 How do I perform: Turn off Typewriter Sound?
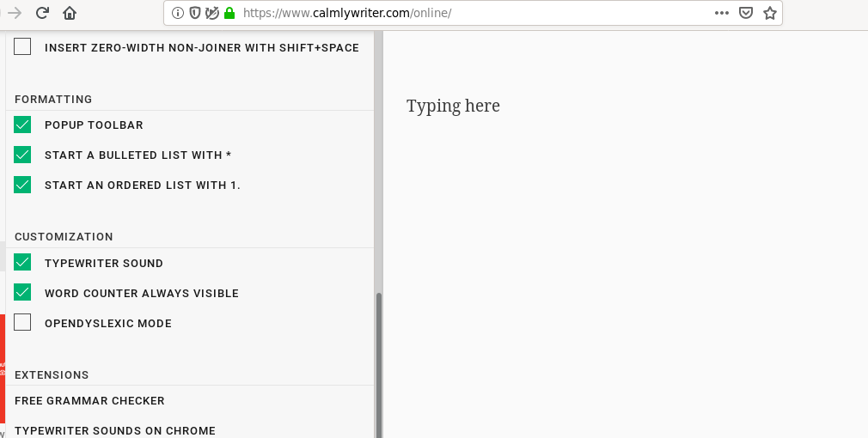[x=22, y=262]
